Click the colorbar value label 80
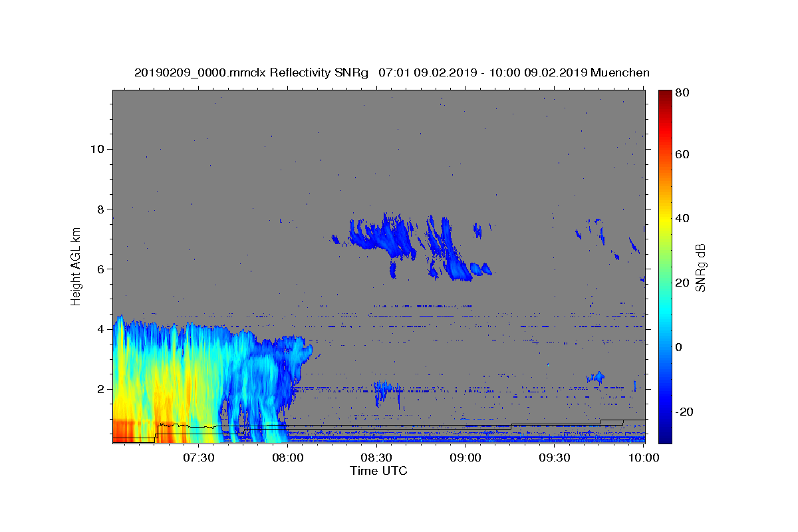 683,94
